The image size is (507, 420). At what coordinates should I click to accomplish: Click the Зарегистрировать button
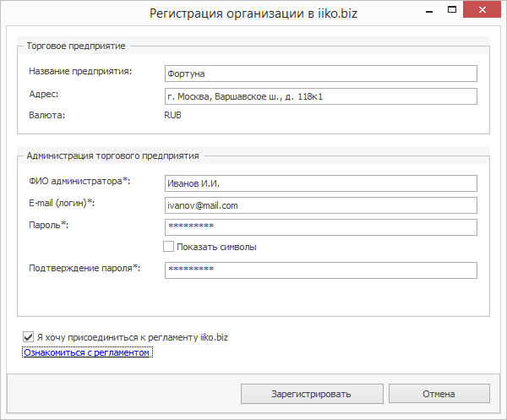pyautogui.click(x=312, y=394)
